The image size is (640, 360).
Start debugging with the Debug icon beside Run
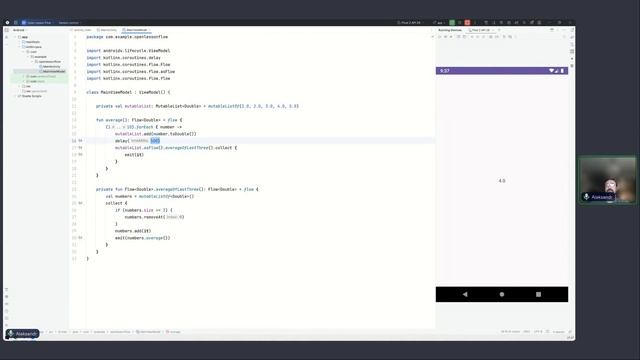460,22
